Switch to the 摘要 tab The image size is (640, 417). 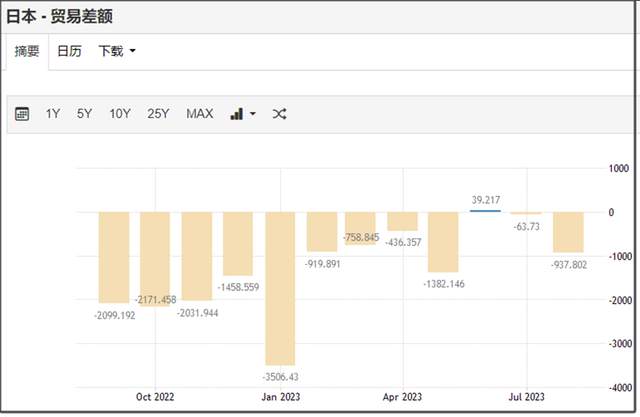26,51
